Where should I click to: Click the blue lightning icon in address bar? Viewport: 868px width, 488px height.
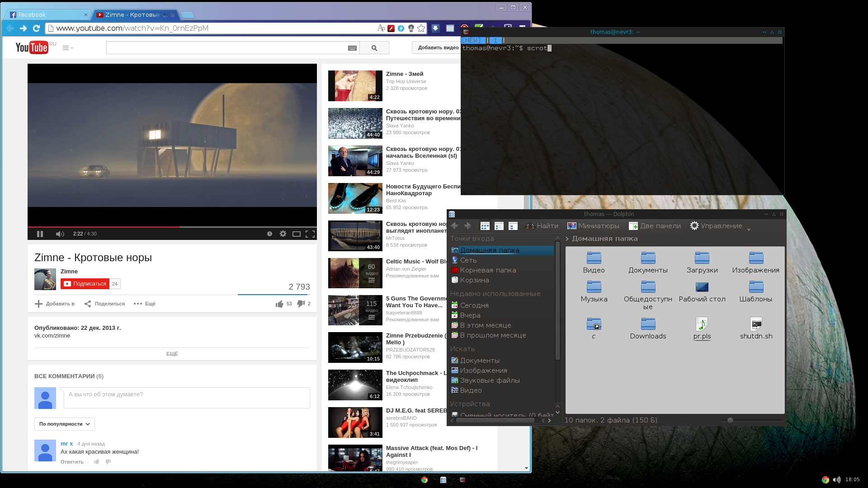point(401,28)
